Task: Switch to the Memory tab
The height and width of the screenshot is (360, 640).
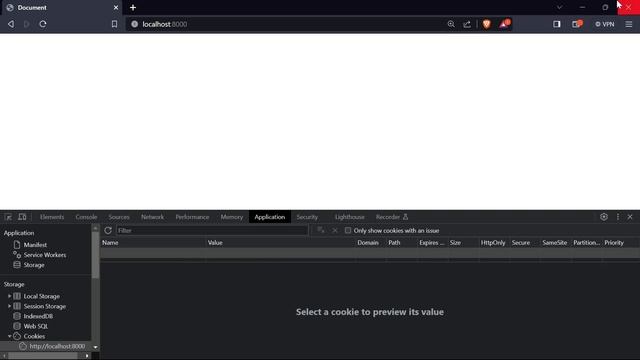Action: 231,217
